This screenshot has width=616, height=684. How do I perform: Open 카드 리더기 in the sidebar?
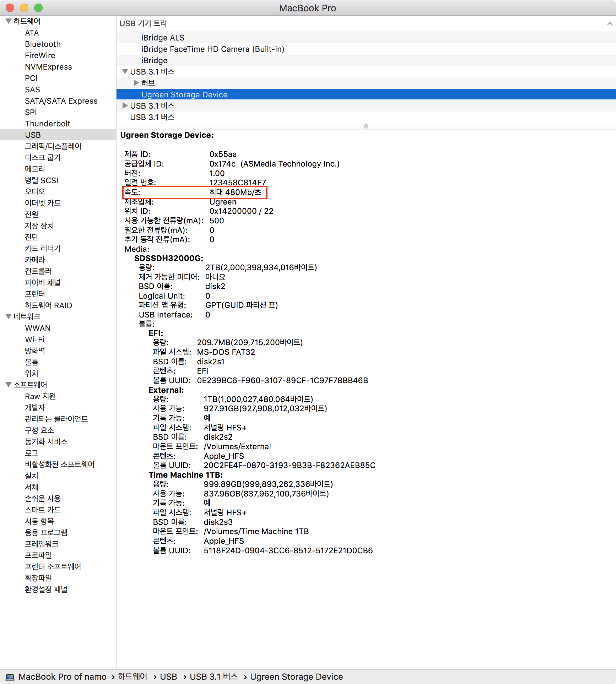point(43,249)
